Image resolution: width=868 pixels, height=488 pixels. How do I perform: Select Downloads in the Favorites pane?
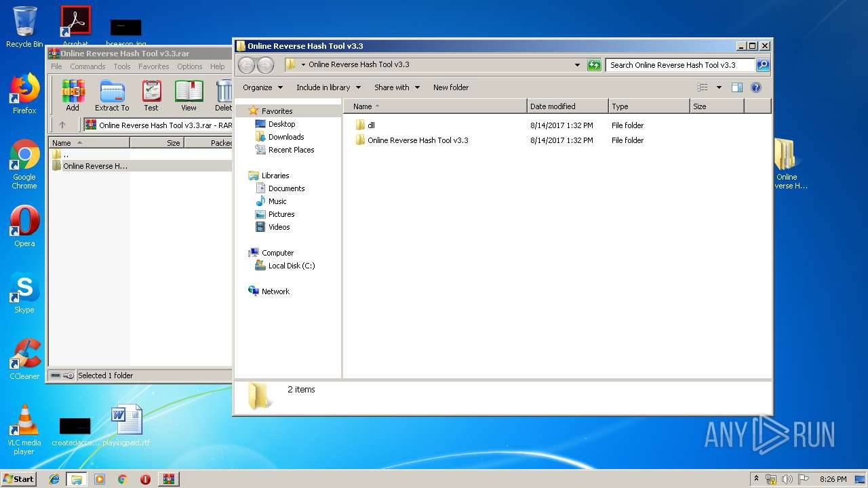click(285, 137)
